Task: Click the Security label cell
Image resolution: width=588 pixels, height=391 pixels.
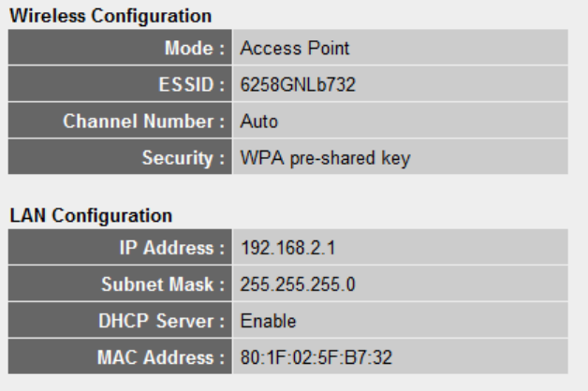Action: click(120, 156)
